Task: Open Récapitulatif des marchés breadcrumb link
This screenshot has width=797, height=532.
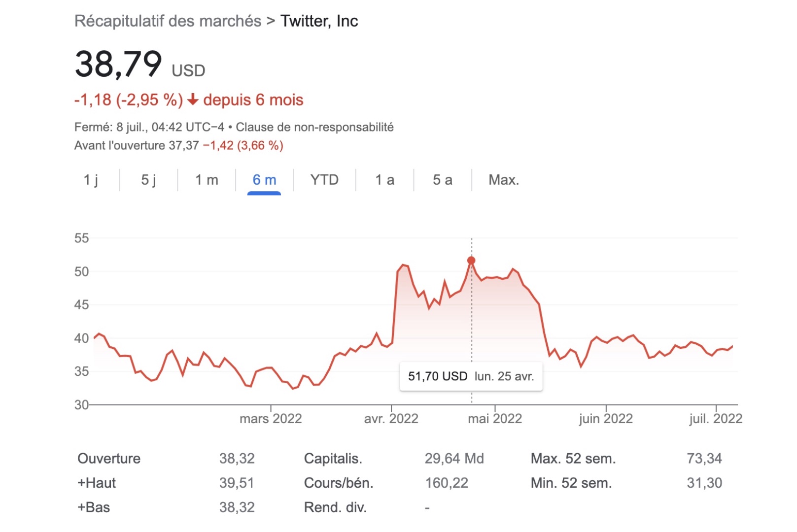Action: click(x=168, y=21)
